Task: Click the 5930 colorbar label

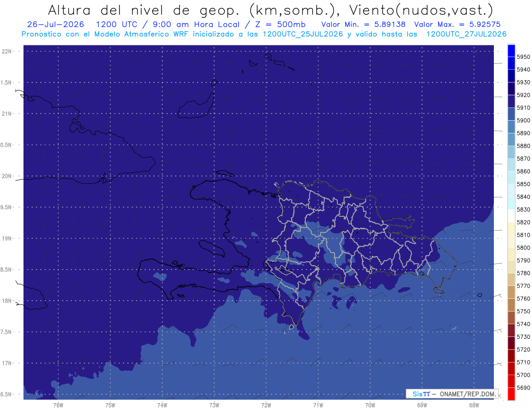Action: tap(523, 82)
